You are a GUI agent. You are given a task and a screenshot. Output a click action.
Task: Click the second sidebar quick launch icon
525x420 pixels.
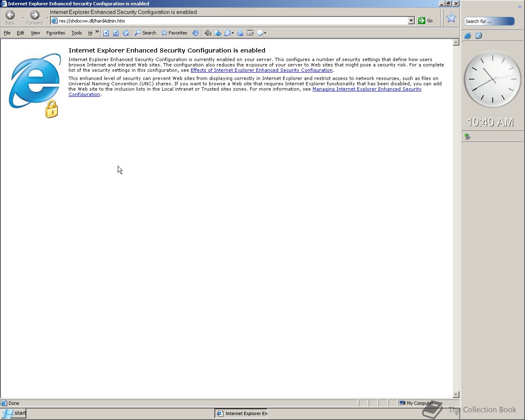pyautogui.click(x=479, y=36)
